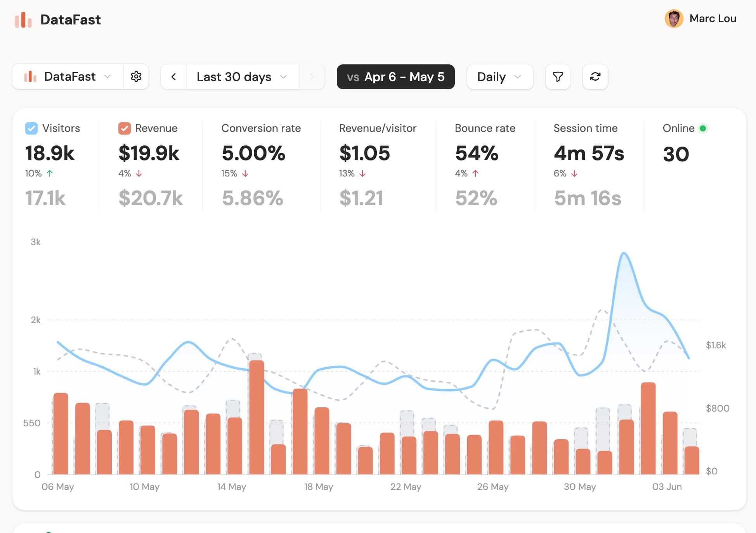The width and height of the screenshot is (756, 533).
Task: Refresh the dashboard data
Action: tap(595, 77)
